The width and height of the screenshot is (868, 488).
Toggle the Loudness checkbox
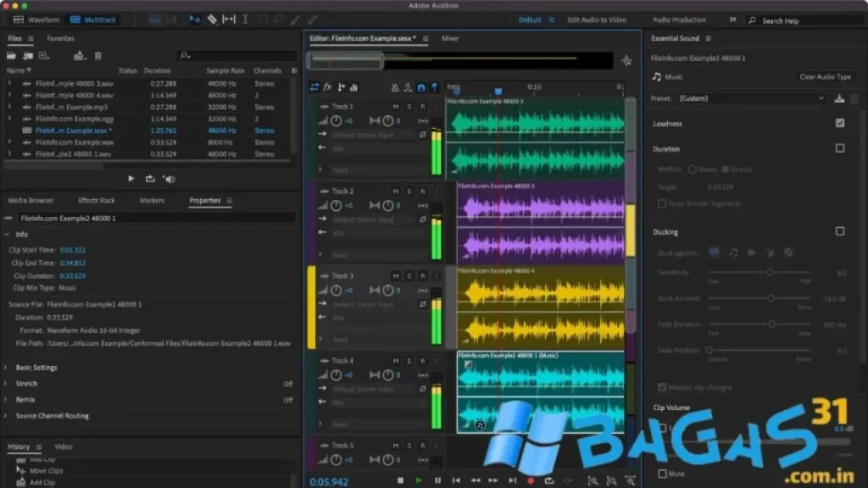click(x=840, y=123)
